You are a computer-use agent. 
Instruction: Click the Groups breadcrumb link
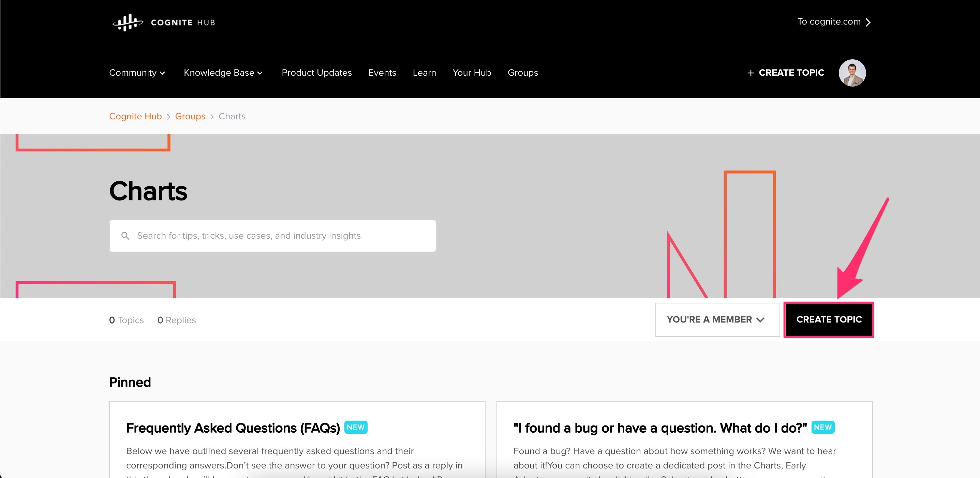pos(190,116)
